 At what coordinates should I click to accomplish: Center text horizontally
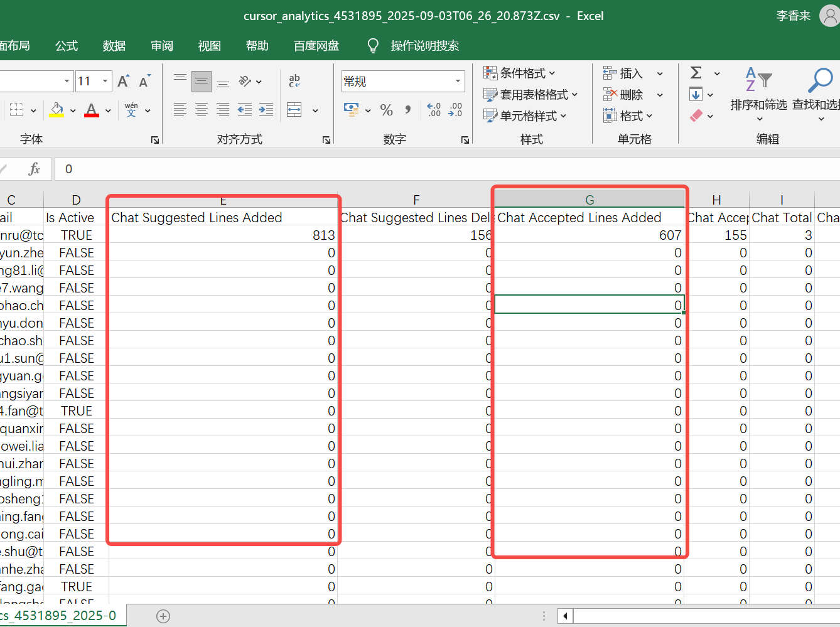(x=202, y=110)
